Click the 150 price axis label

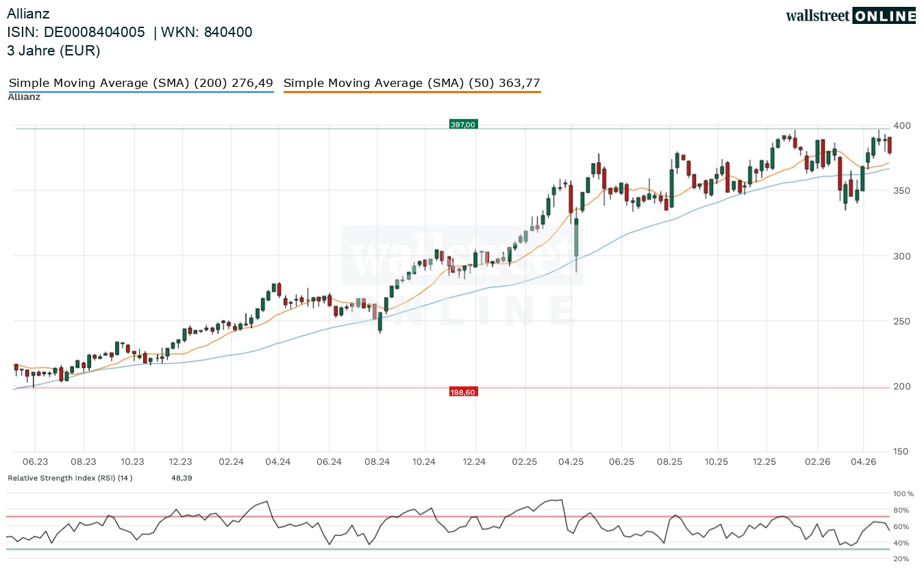(x=901, y=451)
